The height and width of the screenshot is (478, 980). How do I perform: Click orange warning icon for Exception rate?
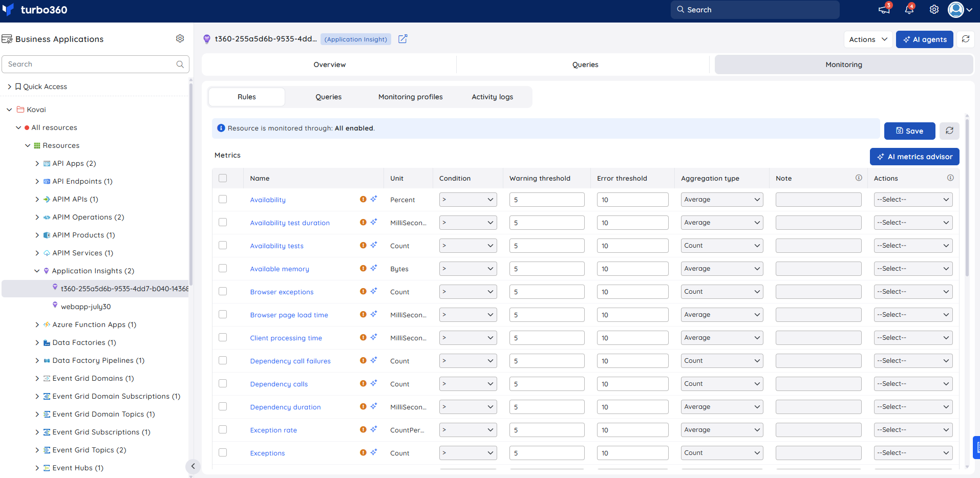click(x=363, y=429)
